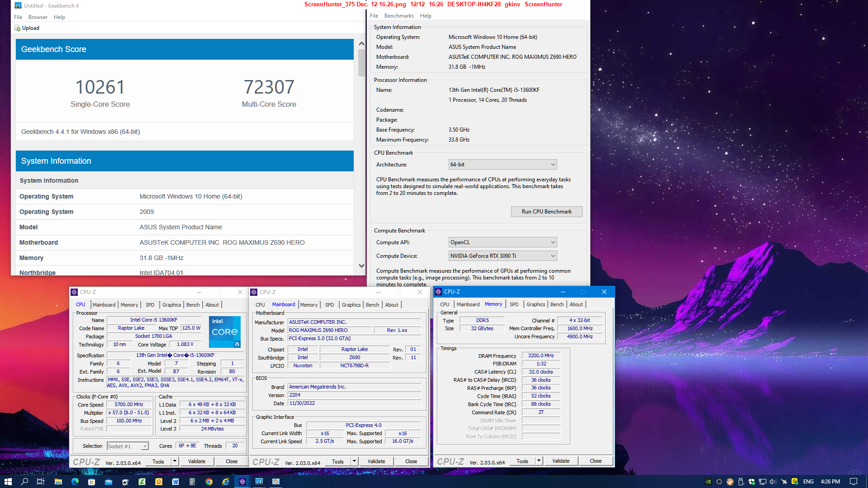This screenshot has height=488, width=868.
Task: Open the Mail app taskbar icon
Action: coord(109,482)
